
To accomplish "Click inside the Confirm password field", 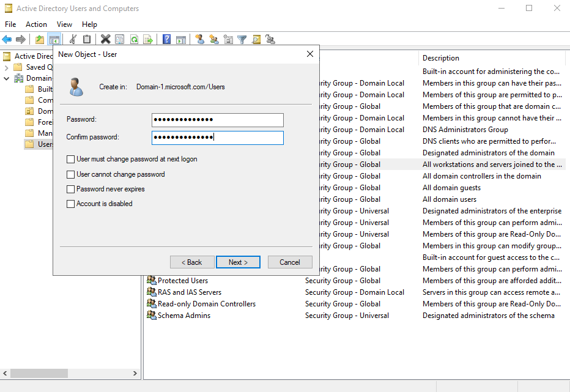I will point(217,138).
